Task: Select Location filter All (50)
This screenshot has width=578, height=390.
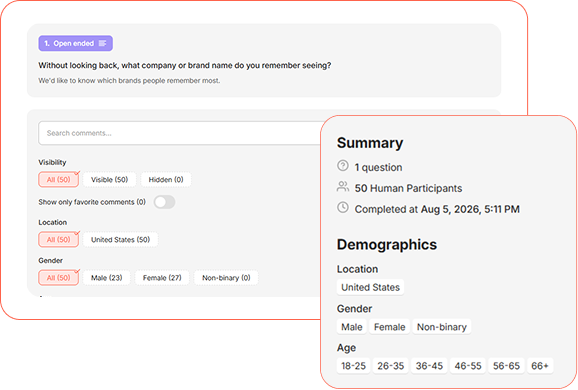Action: pos(59,240)
